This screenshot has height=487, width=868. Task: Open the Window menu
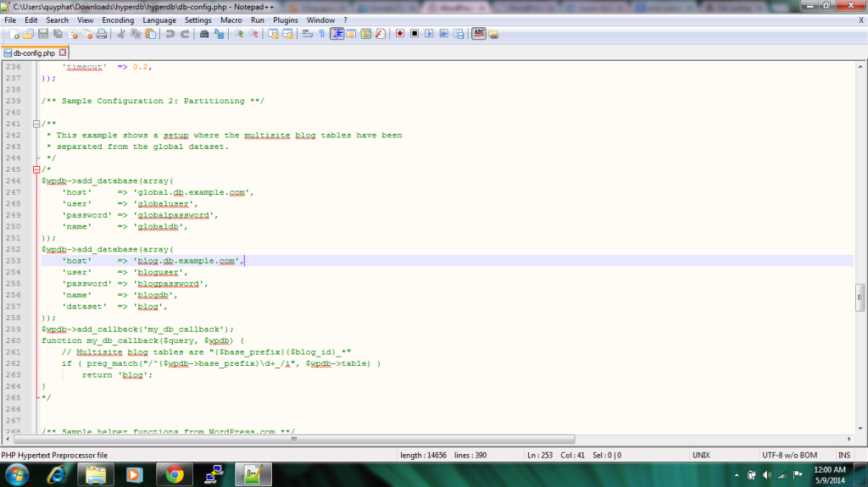click(x=320, y=20)
